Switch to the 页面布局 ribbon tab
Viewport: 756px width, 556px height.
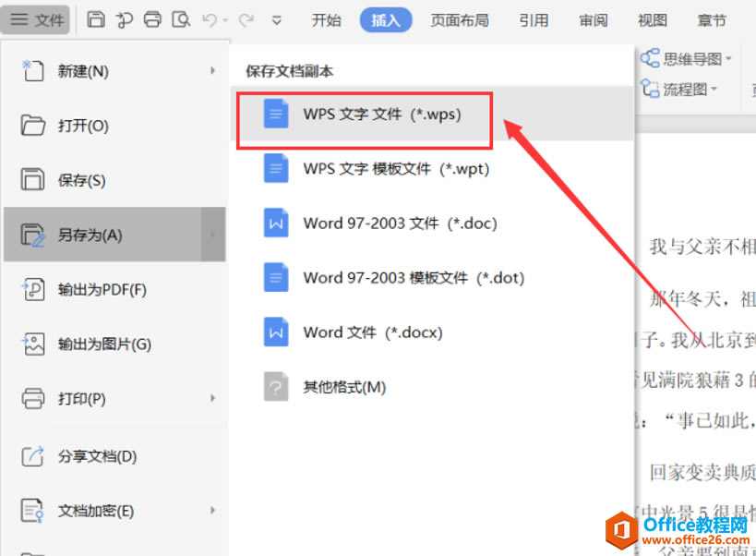pos(460,20)
